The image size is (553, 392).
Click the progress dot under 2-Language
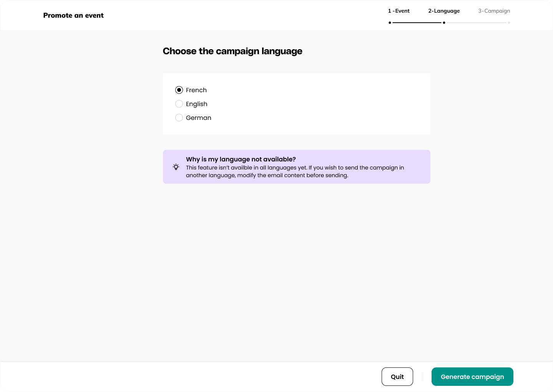(444, 23)
